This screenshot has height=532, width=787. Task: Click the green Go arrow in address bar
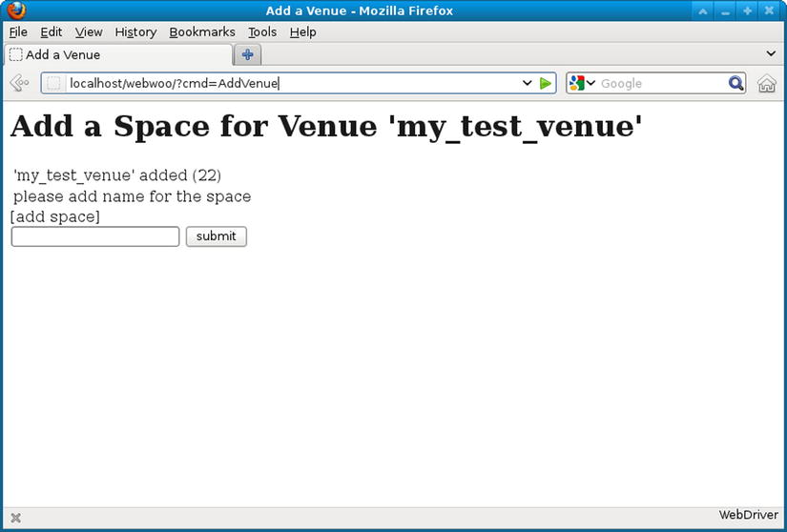point(545,83)
